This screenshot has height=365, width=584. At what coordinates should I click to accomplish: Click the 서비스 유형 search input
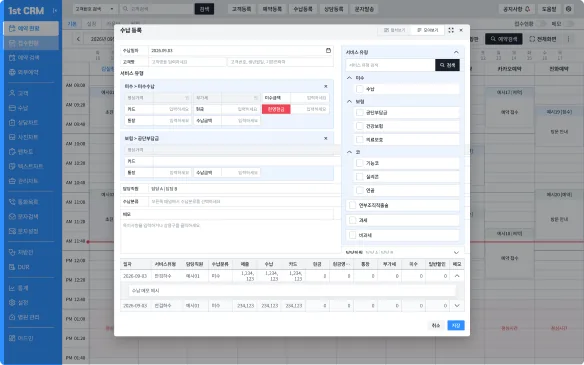click(x=390, y=65)
